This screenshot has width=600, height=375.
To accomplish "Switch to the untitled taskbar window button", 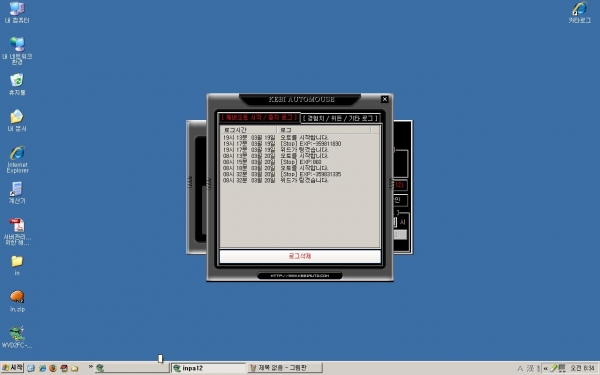I will (132, 368).
